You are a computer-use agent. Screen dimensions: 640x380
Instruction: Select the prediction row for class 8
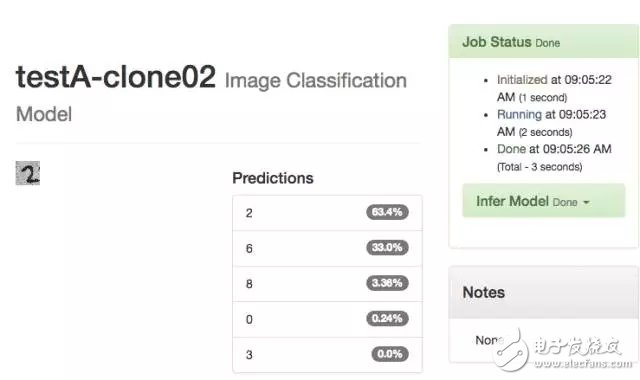tap(327, 284)
